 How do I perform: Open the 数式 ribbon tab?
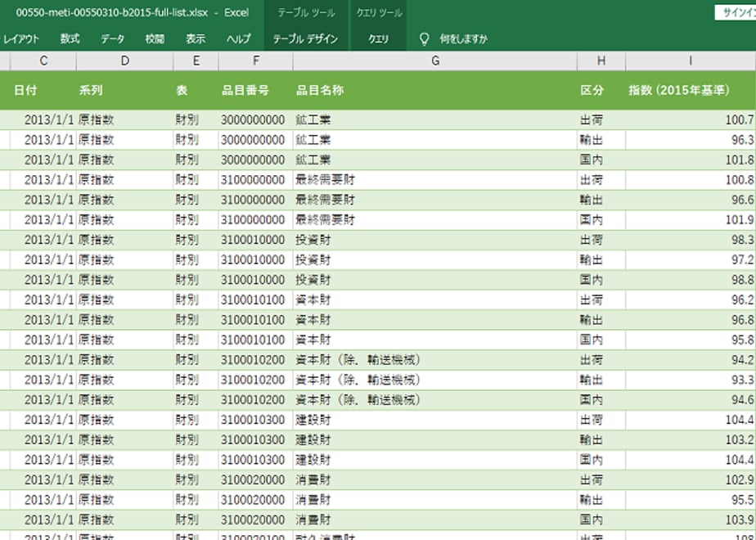tap(70, 39)
